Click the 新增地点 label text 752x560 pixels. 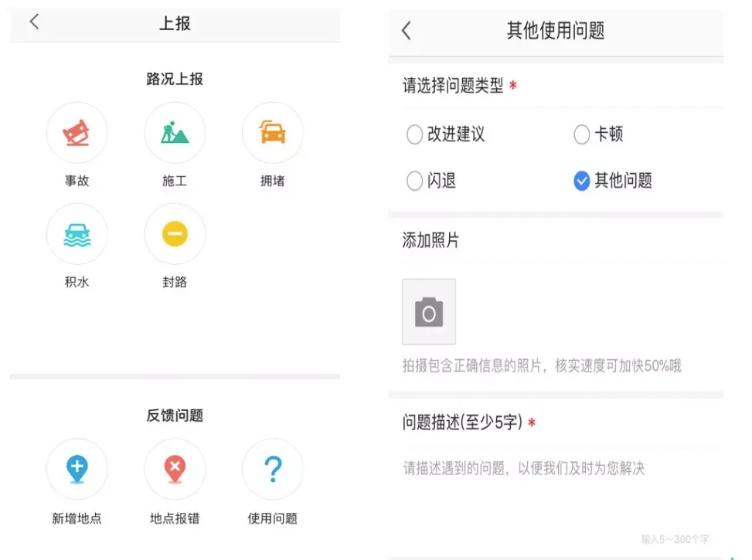pyautogui.click(x=77, y=518)
